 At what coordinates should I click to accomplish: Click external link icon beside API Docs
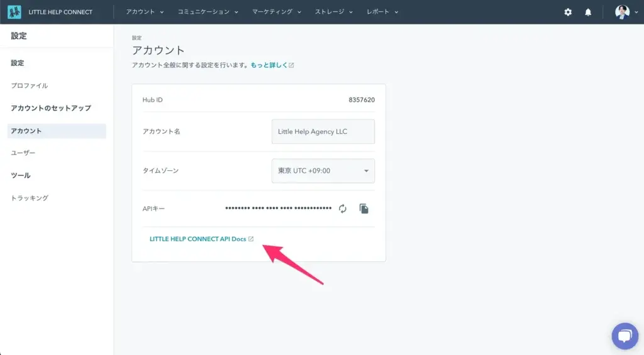(251, 239)
